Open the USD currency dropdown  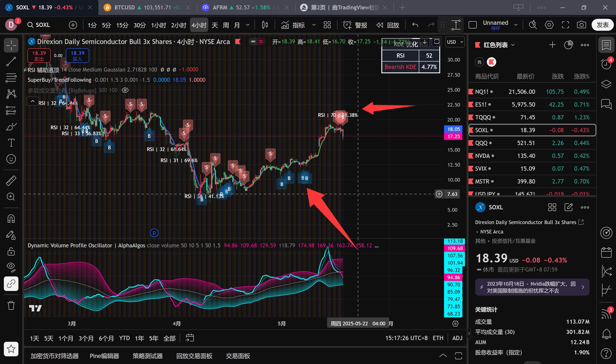[x=455, y=42]
